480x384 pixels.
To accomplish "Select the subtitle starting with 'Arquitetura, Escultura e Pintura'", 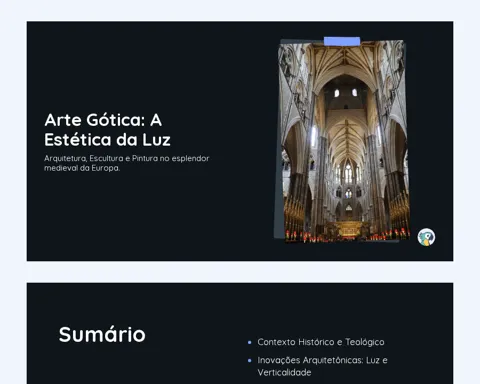I will click(127, 163).
